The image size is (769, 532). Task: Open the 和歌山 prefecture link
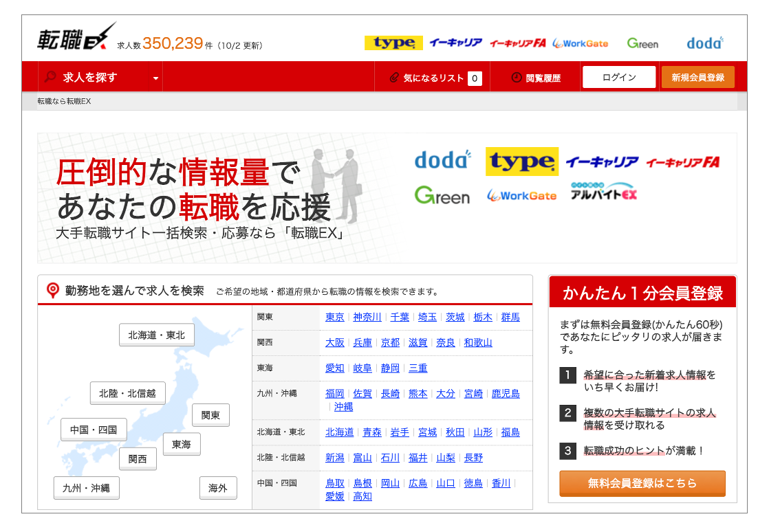tap(478, 342)
